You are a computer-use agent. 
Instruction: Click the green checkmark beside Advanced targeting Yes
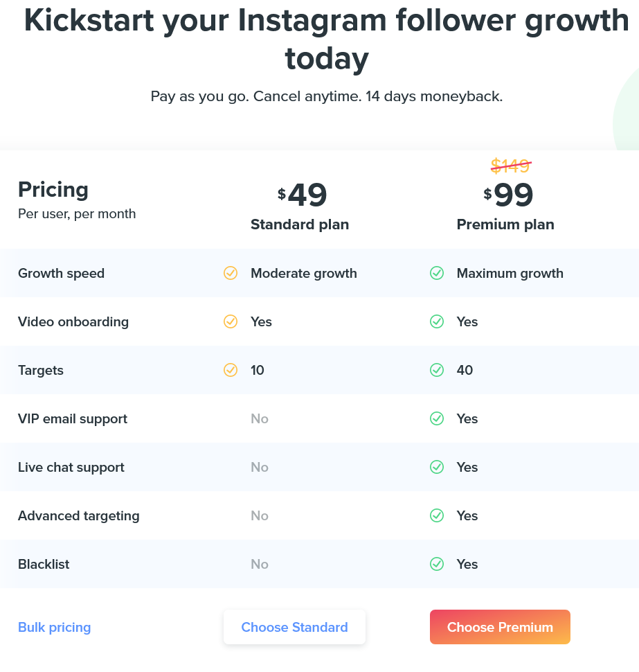[437, 515]
